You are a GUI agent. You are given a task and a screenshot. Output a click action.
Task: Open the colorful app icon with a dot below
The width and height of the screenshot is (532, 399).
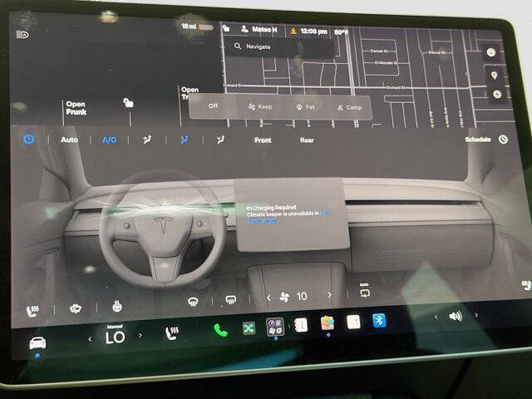328,323
